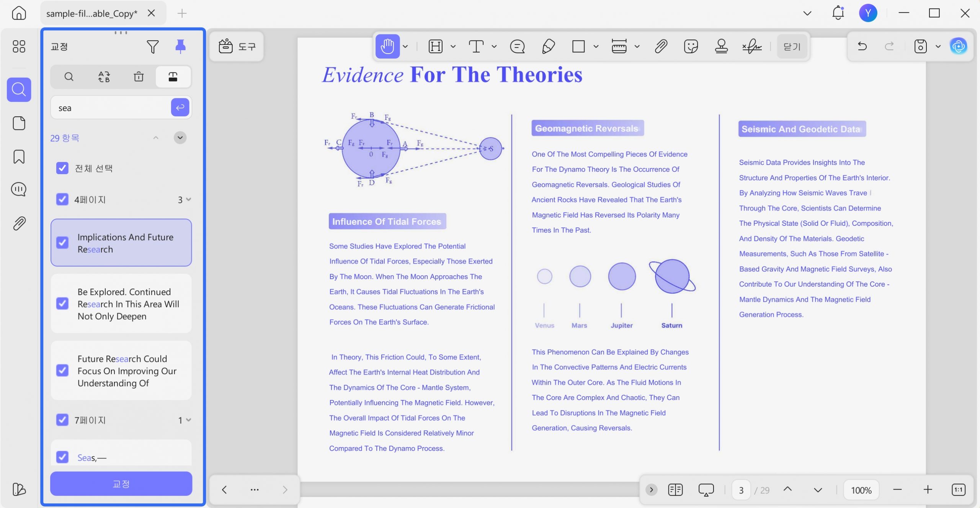Zoom in with plus button

click(928, 490)
